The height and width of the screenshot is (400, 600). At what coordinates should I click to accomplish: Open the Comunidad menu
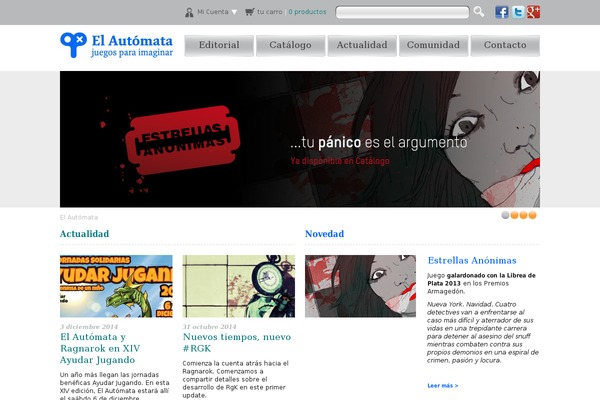coord(434,46)
